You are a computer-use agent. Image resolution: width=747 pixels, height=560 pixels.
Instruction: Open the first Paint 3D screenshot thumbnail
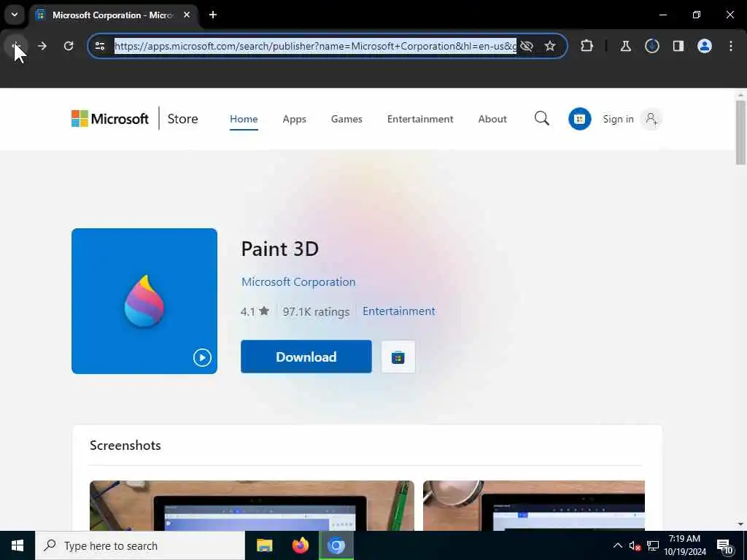[x=252, y=505]
